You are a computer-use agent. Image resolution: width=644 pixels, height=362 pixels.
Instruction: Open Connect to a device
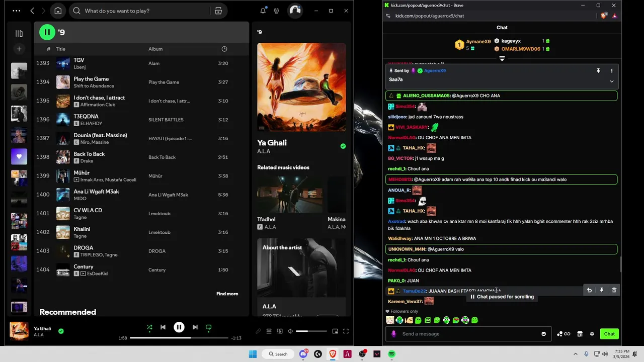280,331
